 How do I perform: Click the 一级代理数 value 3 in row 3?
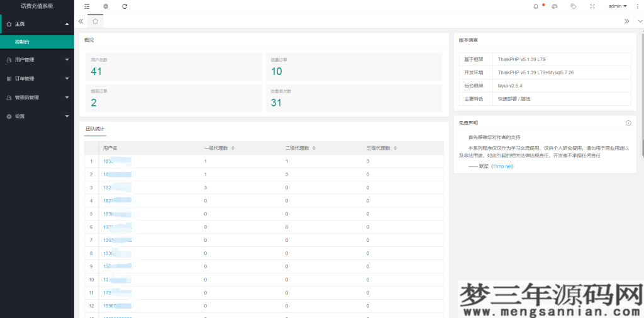(206, 188)
